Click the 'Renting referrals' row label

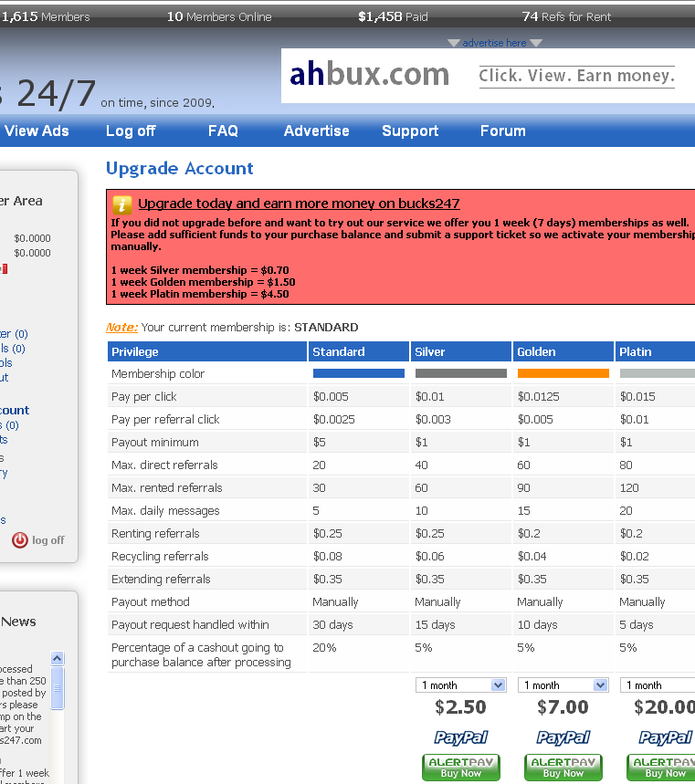click(x=155, y=534)
